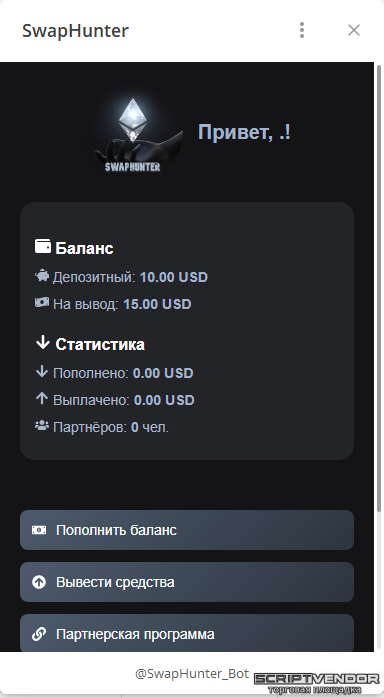The height and width of the screenshot is (698, 384).
Task: Click the circled arrow icon on Вывести средства
Action: pos(39,582)
